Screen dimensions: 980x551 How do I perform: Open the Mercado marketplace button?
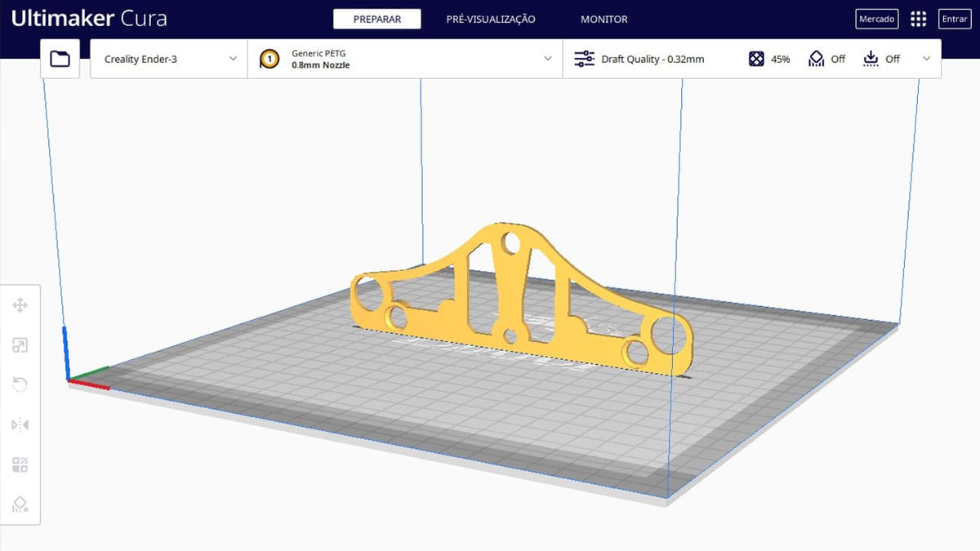pyautogui.click(x=876, y=20)
